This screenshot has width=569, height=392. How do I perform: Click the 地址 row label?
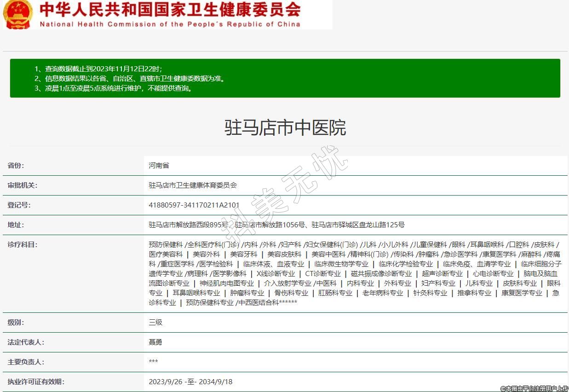(16, 225)
